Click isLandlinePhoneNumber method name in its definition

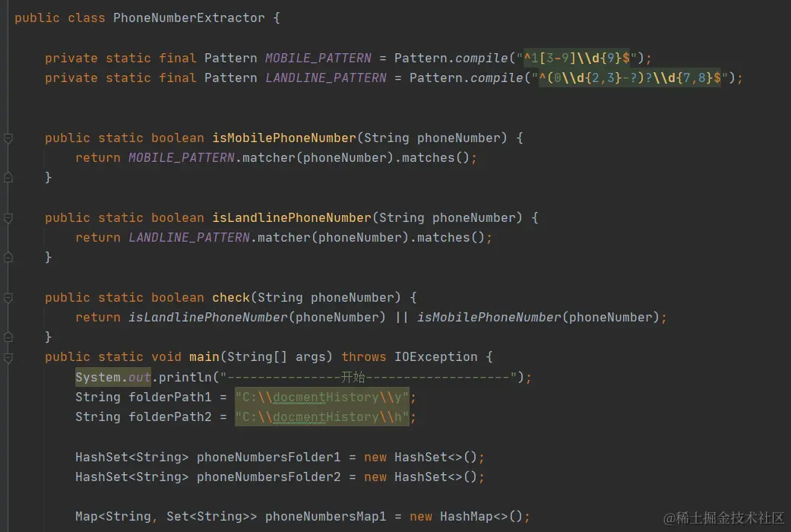click(292, 217)
